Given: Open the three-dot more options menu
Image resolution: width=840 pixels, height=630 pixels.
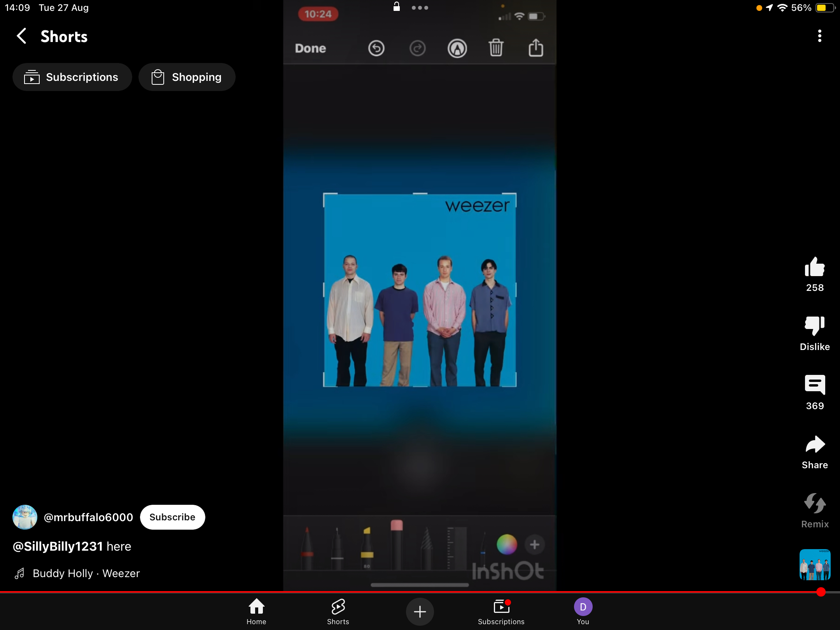Looking at the screenshot, I should click(x=819, y=36).
